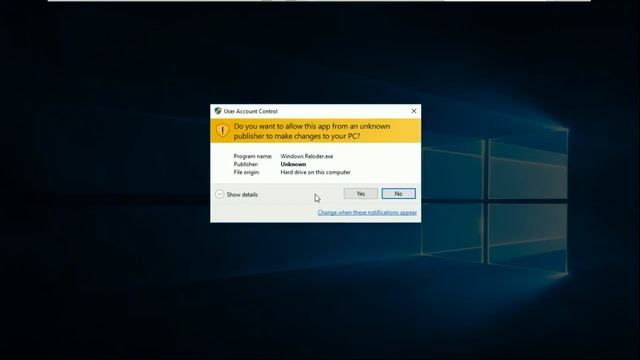Image resolution: width=640 pixels, height=360 pixels.
Task: Click Yes to allow Windows Reloder.exe
Action: point(360,194)
